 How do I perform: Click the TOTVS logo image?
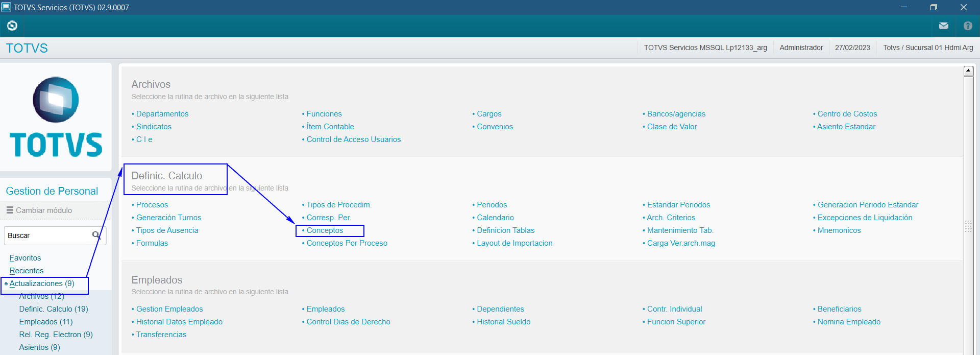point(56,117)
